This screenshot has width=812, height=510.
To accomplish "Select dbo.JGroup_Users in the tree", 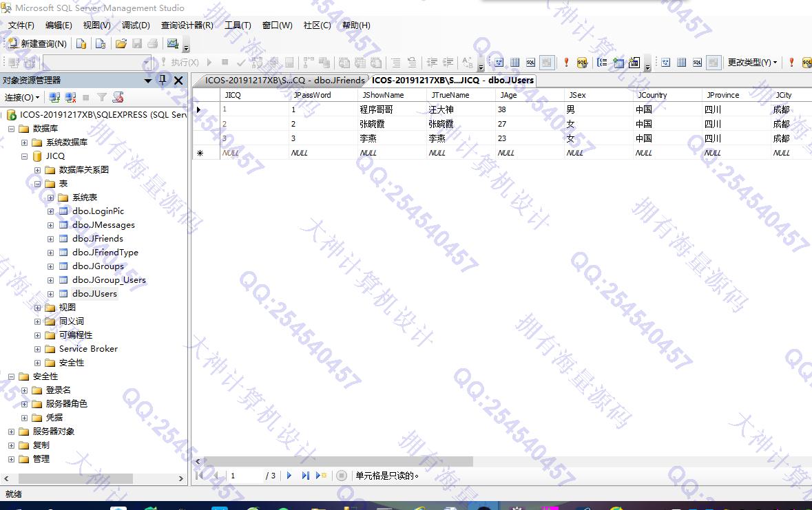I will pyautogui.click(x=110, y=280).
